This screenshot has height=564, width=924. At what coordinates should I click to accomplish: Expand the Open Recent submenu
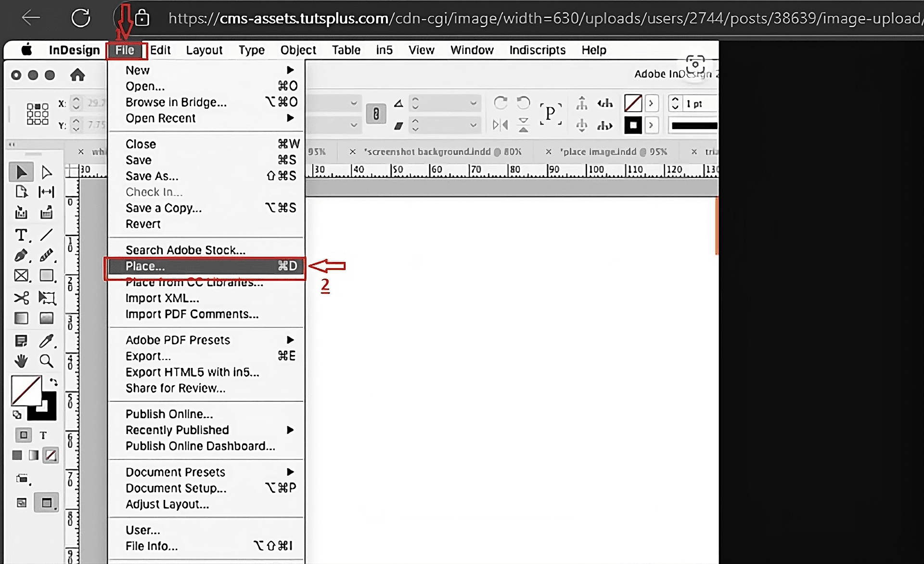[290, 118]
